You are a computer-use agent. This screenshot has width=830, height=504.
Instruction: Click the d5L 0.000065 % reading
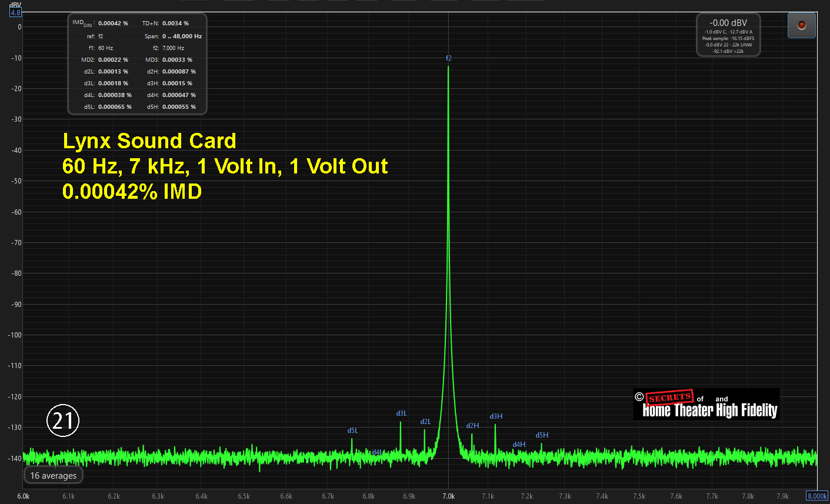[108, 107]
